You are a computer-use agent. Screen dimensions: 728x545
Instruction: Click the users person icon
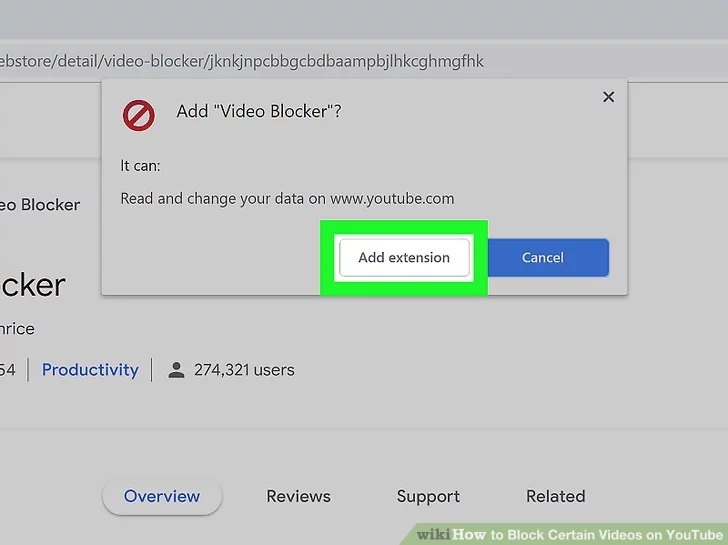[x=177, y=370]
